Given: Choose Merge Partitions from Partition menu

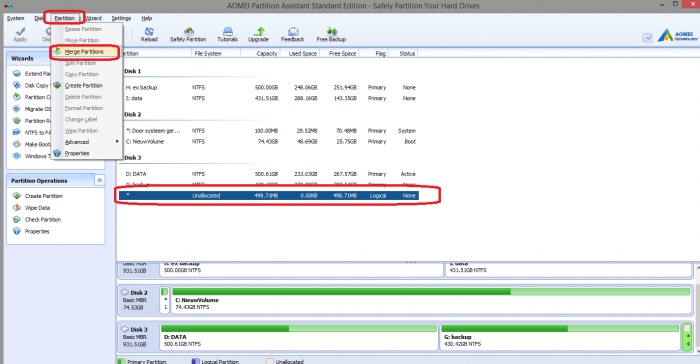Looking at the screenshot, I should pos(84,52).
